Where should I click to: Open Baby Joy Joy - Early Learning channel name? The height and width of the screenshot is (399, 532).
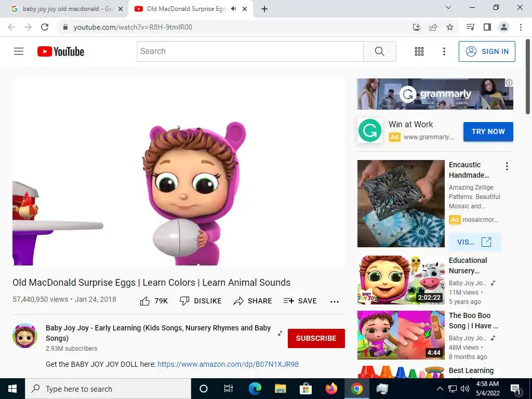tap(158, 333)
